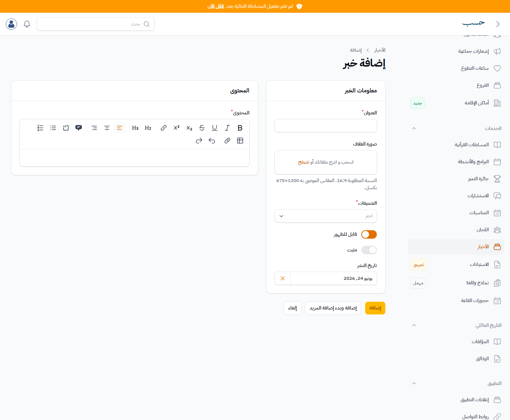Open the notifications bell

click(x=27, y=24)
